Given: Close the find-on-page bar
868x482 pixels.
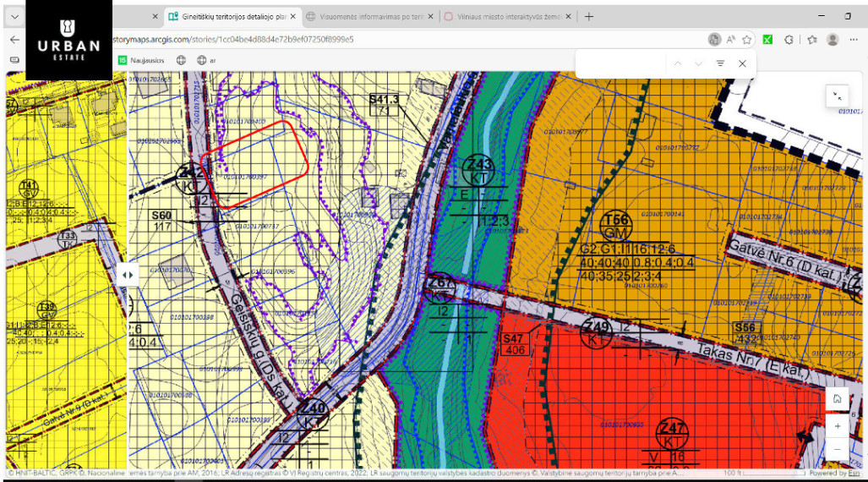Looking at the screenshot, I should pyautogui.click(x=742, y=63).
